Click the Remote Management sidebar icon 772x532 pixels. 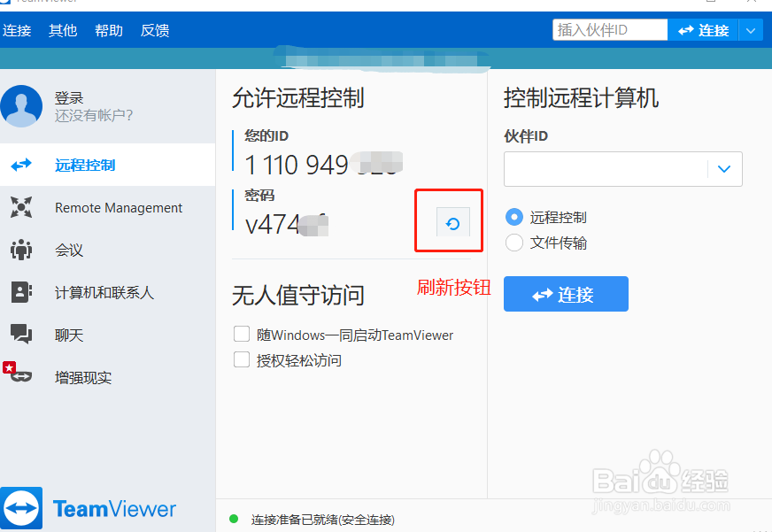pos(21,207)
